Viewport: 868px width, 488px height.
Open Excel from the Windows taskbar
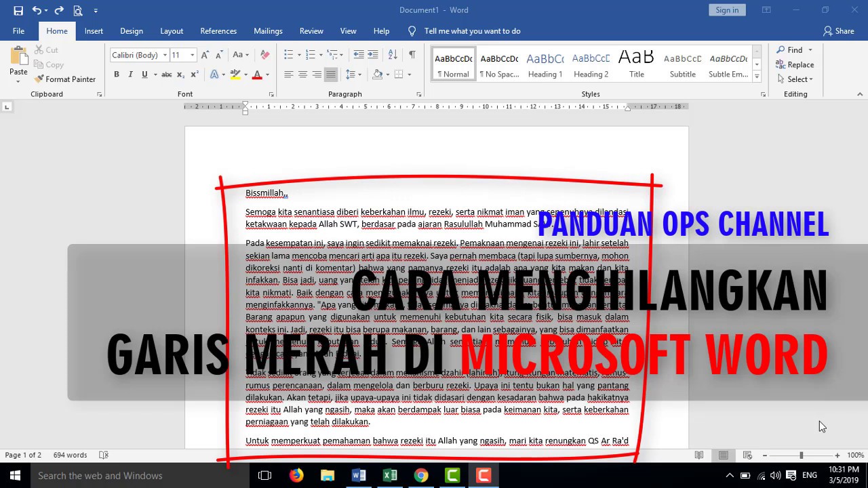pos(390,476)
